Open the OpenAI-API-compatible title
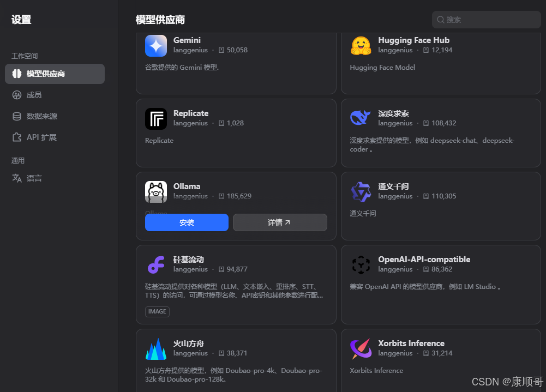 pyautogui.click(x=424, y=260)
